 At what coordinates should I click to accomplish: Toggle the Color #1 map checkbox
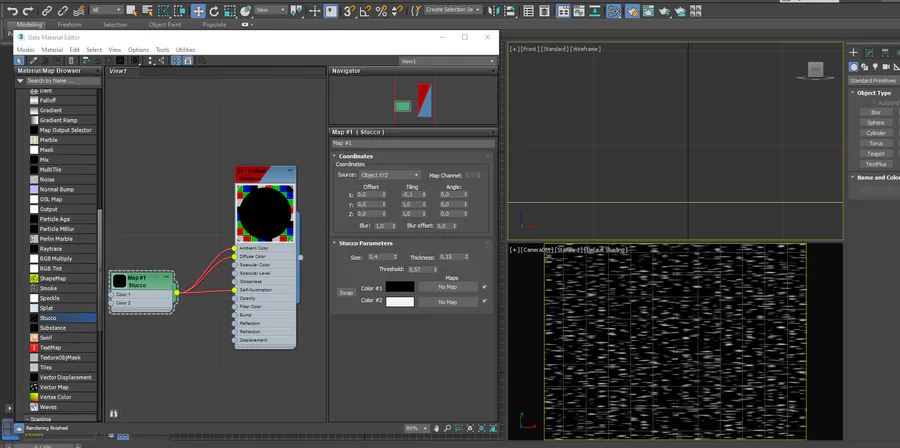coord(484,287)
